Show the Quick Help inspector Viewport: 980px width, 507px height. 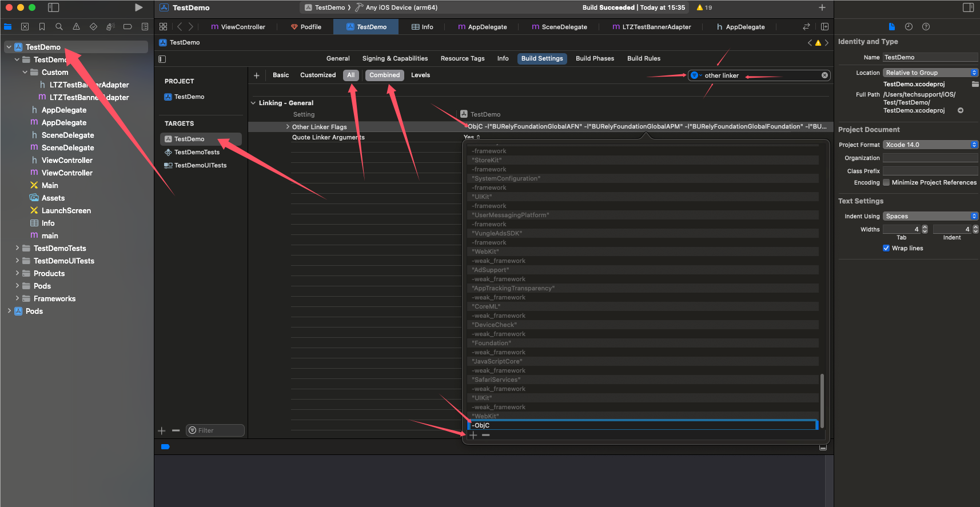926,26
